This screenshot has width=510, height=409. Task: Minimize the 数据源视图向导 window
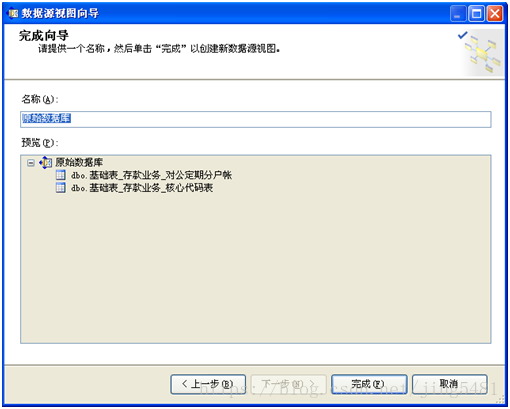coord(458,14)
